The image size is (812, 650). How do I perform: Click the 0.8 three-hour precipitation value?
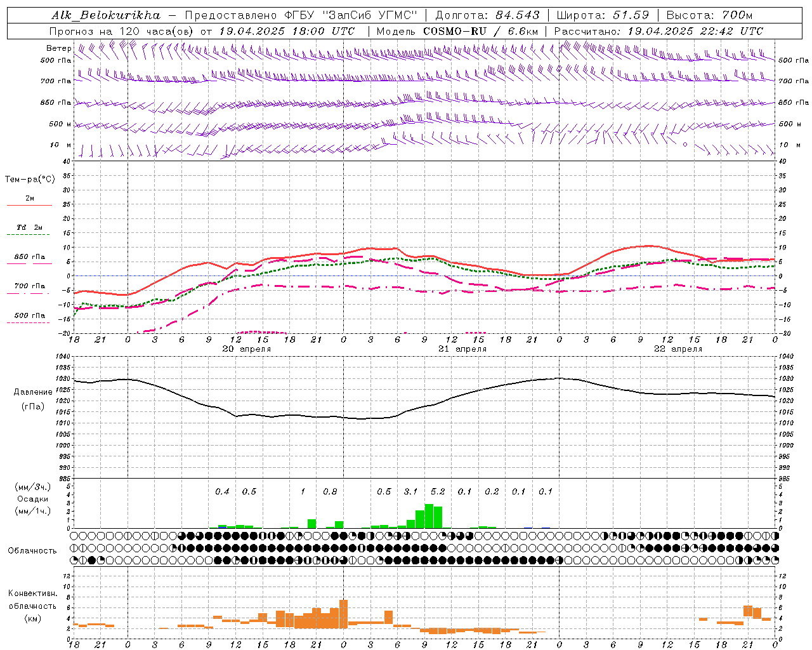click(x=330, y=491)
